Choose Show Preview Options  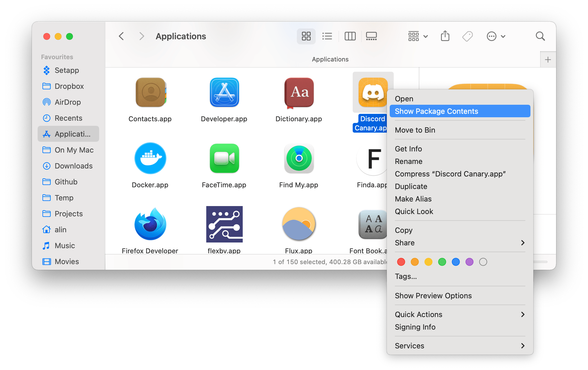point(460,296)
